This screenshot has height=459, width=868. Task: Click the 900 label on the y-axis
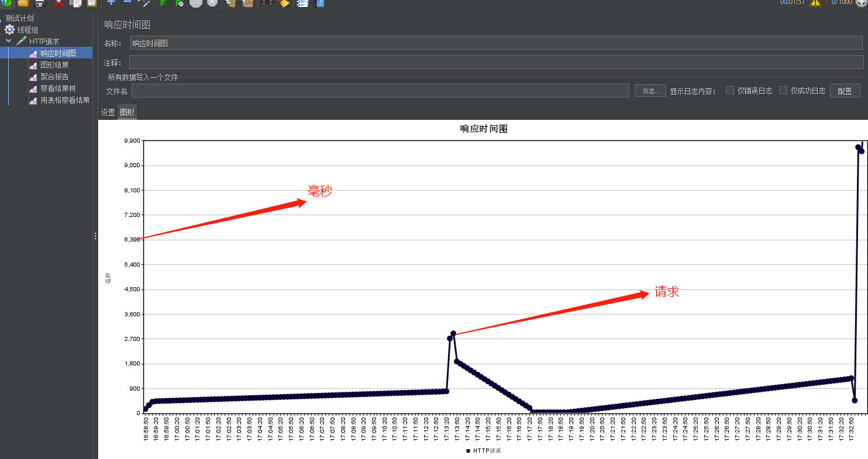pos(135,388)
